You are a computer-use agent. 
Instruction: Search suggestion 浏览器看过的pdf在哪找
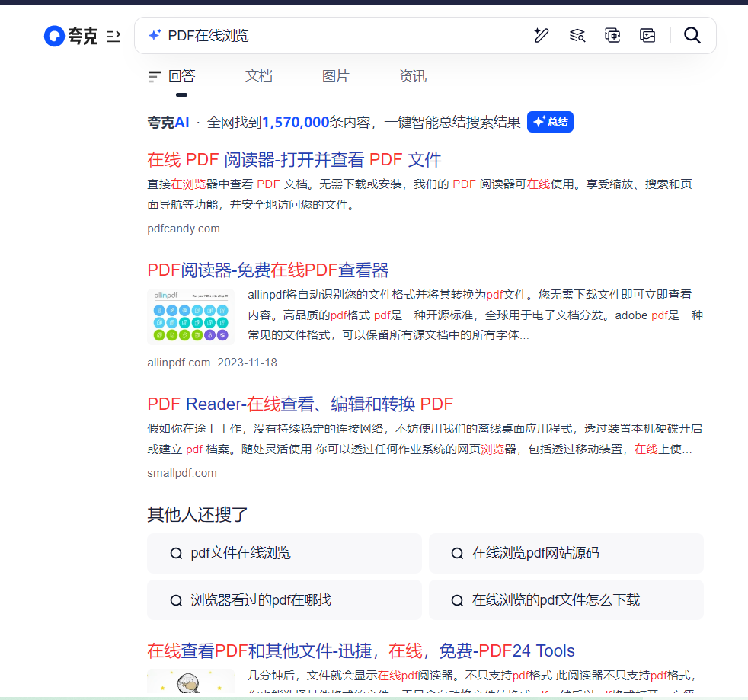tap(284, 600)
